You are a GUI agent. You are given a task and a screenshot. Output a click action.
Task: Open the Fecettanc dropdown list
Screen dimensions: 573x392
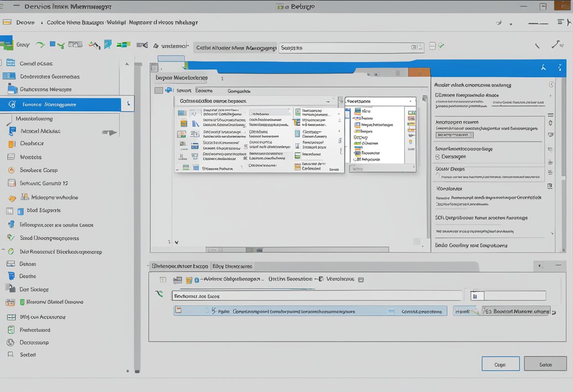tap(410, 101)
